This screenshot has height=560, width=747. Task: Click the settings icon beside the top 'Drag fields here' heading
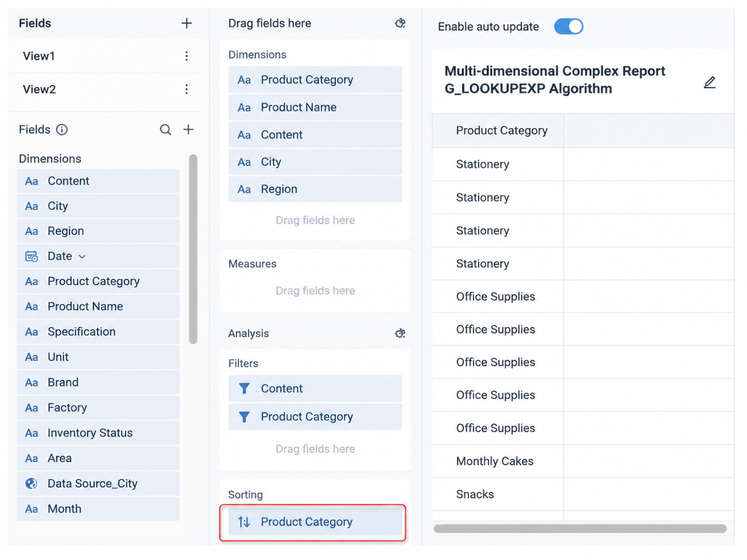point(400,23)
